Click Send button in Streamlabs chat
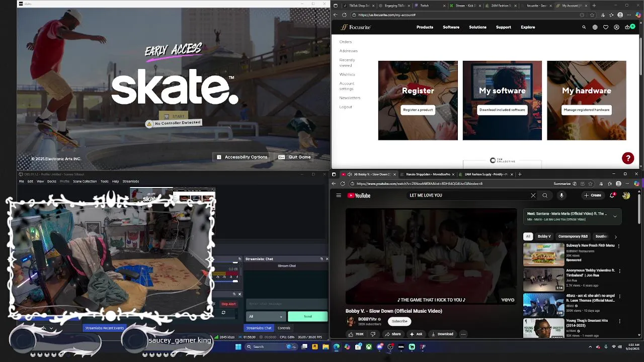 point(307,316)
